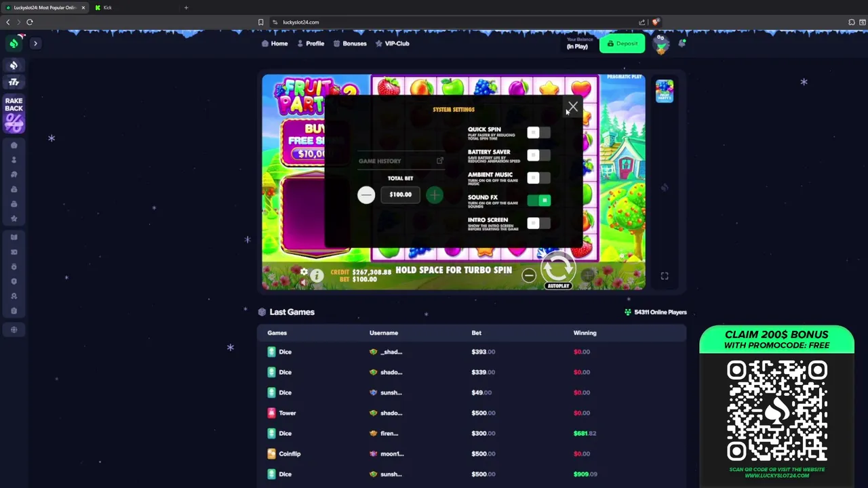Screen dimensions: 868x488
Task: Switch to the Kick browser tab
Action: pyautogui.click(x=136, y=7)
